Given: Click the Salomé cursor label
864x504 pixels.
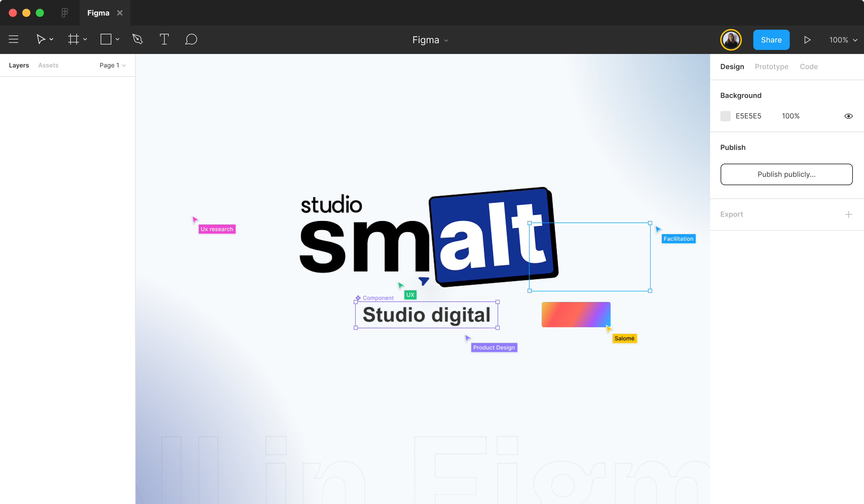Looking at the screenshot, I should click(x=624, y=338).
